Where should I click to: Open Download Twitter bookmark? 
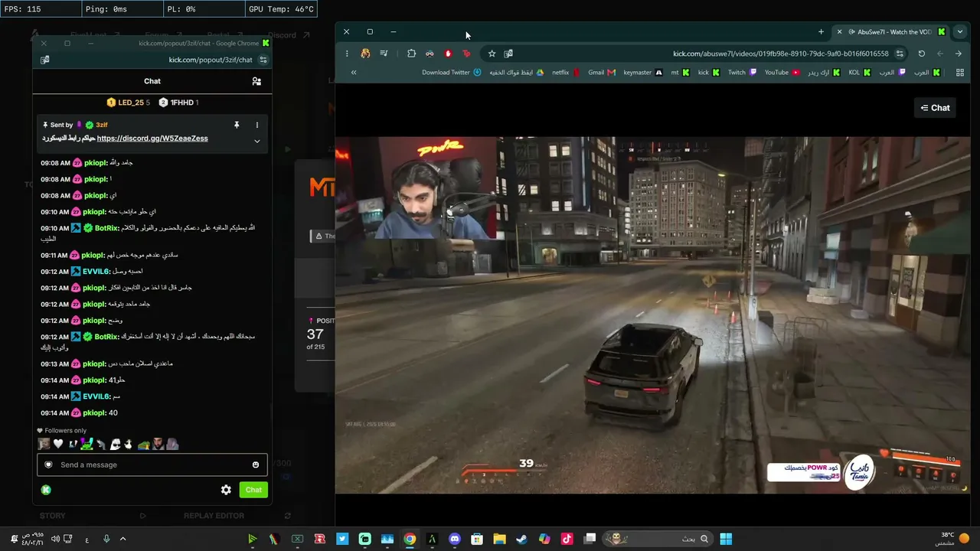point(452,73)
